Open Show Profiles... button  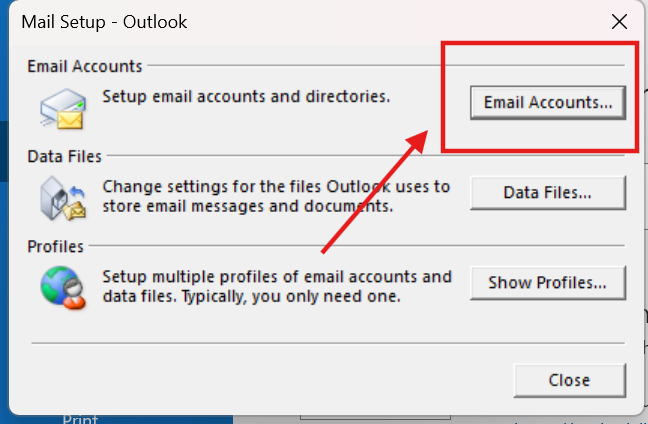548,283
